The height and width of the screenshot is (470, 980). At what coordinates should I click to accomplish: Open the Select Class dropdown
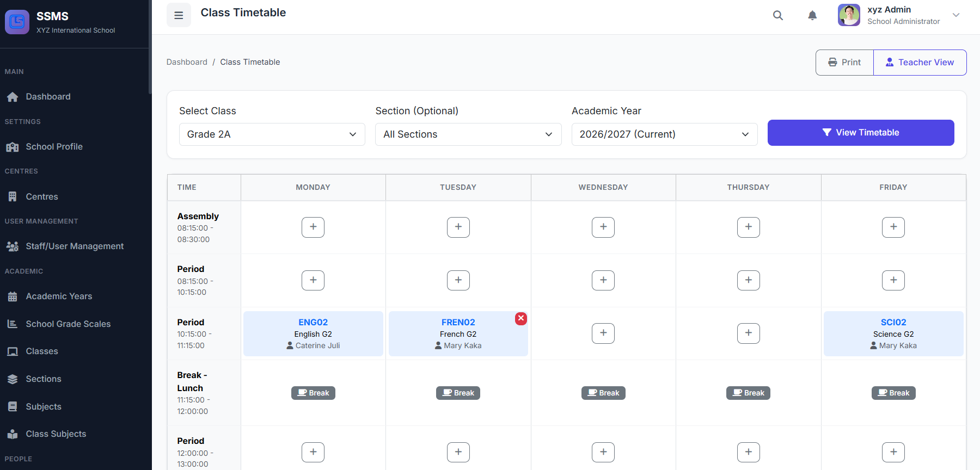(272, 134)
